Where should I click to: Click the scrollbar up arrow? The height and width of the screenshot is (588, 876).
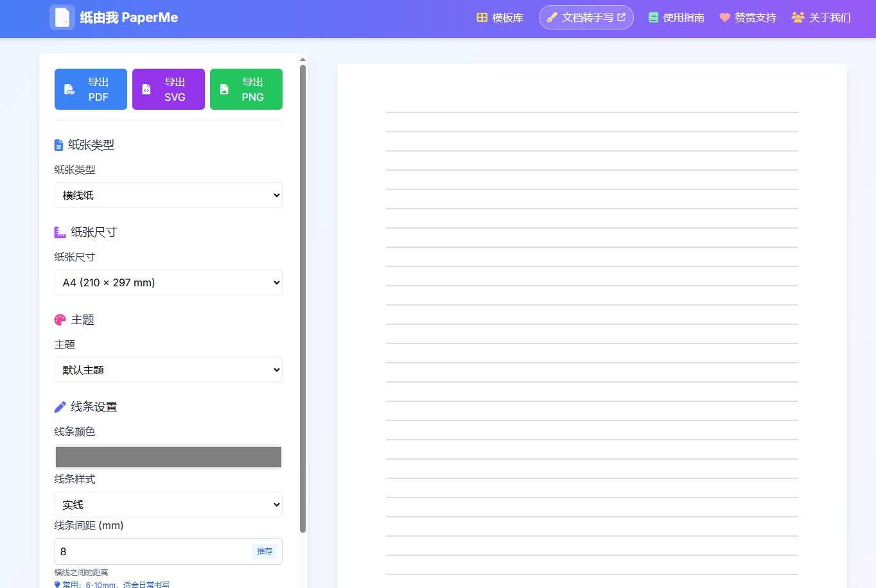[302, 59]
